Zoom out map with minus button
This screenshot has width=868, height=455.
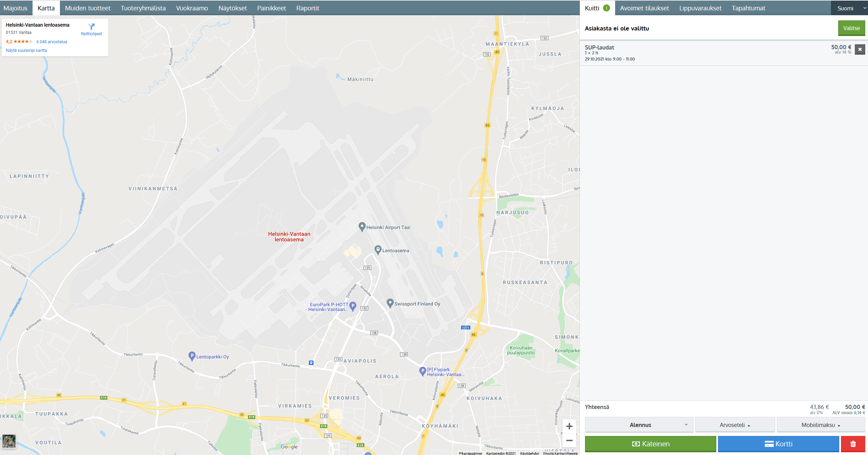(569, 440)
